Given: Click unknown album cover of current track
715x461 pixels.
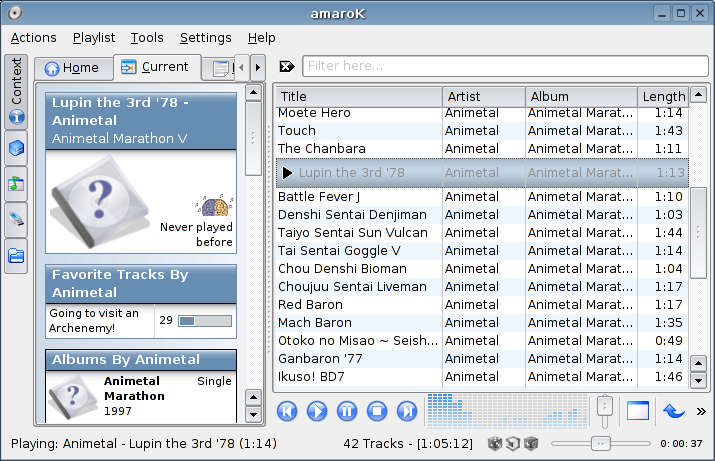Looking at the screenshot, I should point(99,202).
